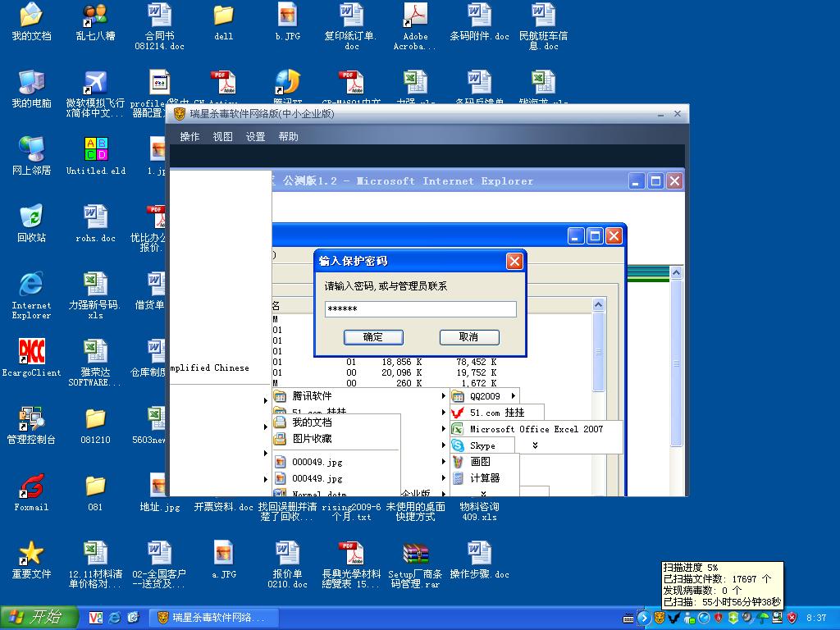
Task: Click the 回收站 recycle bin icon
Action: 31,223
